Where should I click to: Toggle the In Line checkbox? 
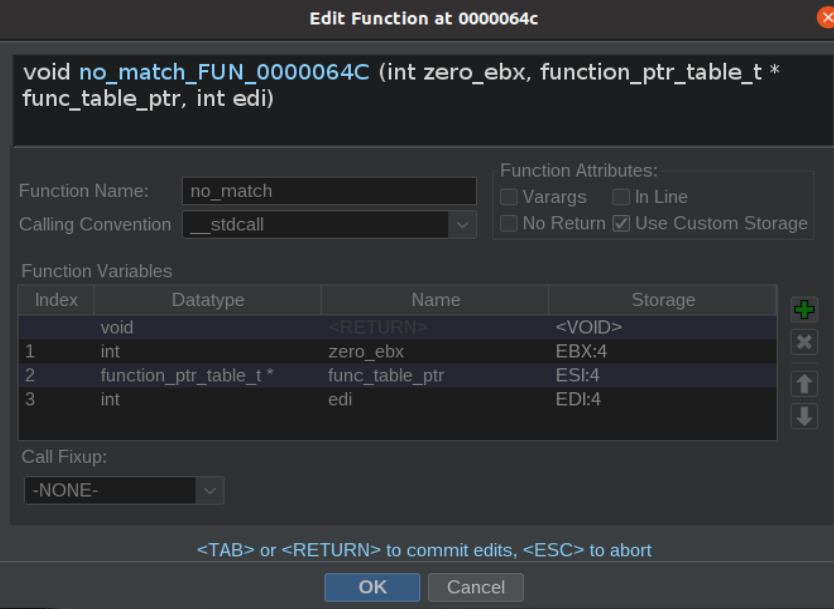click(621, 197)
